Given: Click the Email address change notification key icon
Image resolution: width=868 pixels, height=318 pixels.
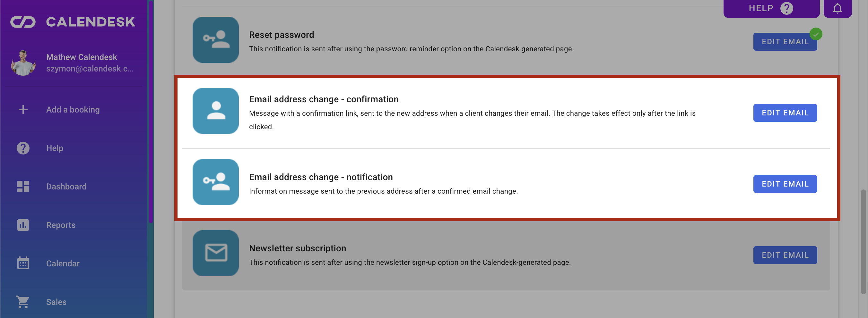Looking at the screenshot, I should point(216,182).
